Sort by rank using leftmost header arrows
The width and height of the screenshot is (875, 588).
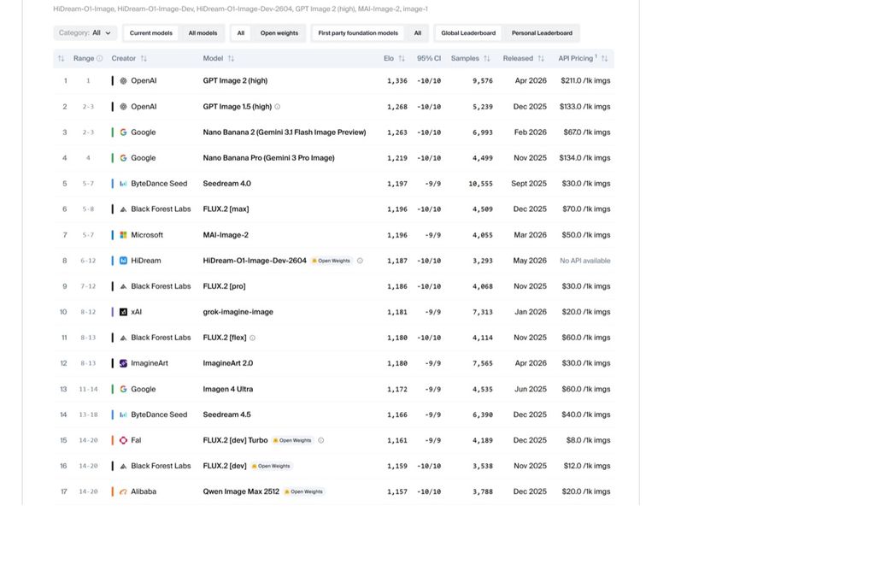61,58
